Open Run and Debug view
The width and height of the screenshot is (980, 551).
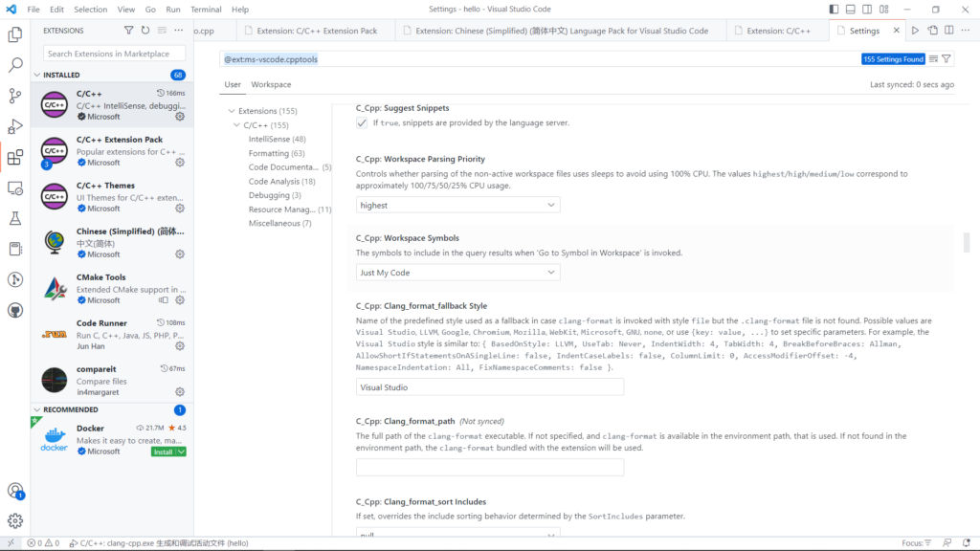15,126
